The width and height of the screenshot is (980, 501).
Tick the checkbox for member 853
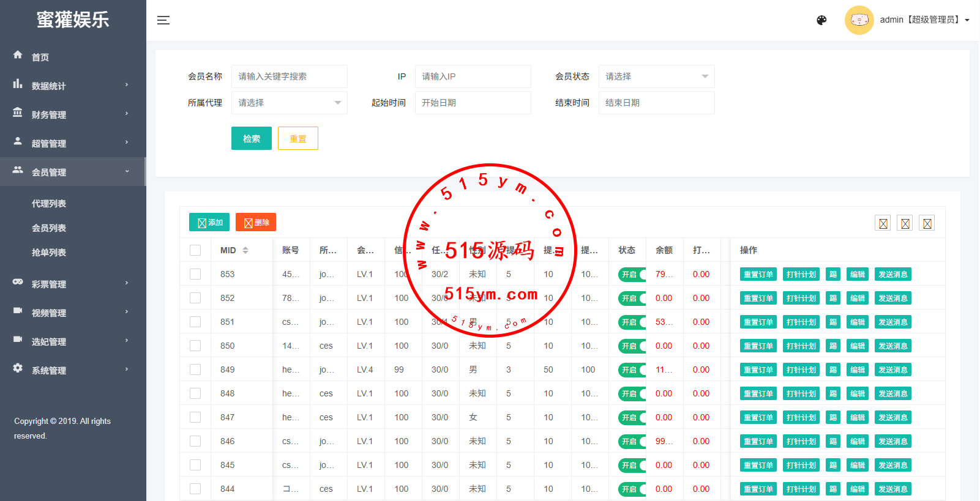[x=195, y=274]
